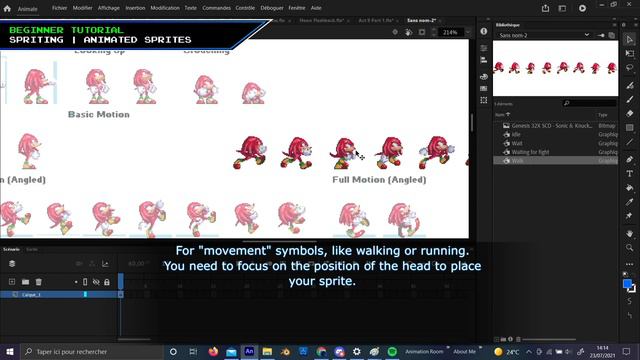640x360 pixels.
Task: Toggle lock all layers padlock icon
Action: pos(107,282)
